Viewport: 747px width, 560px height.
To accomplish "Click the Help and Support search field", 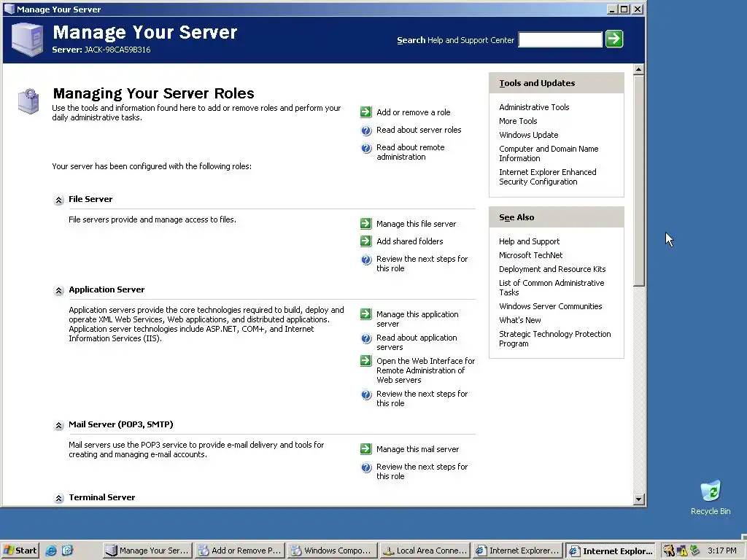I will pyautogui.click(x=560, y=39).
